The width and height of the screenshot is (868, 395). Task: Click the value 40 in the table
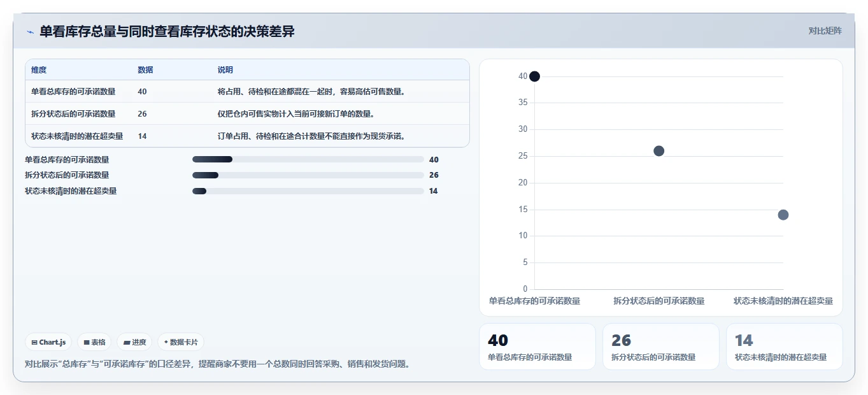(142, 92)
